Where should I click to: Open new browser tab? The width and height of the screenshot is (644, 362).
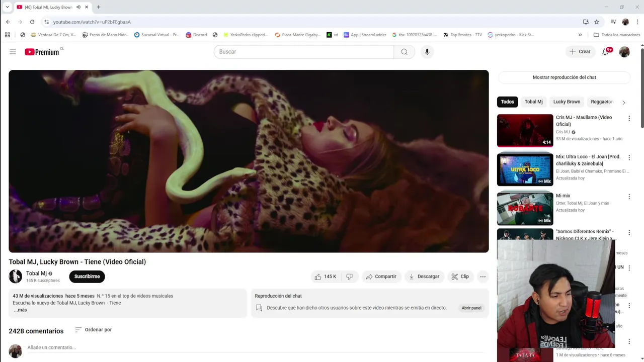point(99,7)
